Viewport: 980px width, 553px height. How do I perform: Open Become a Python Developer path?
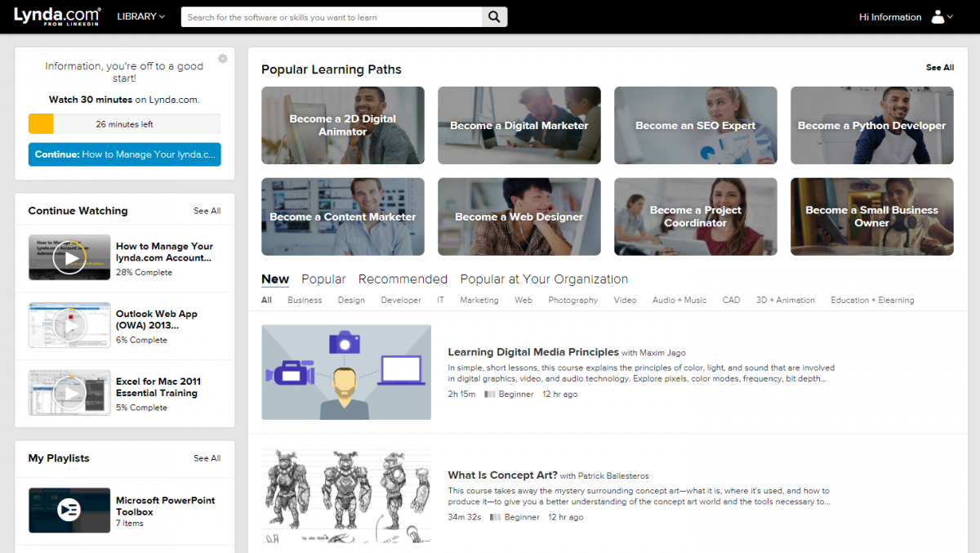point(872,125)
